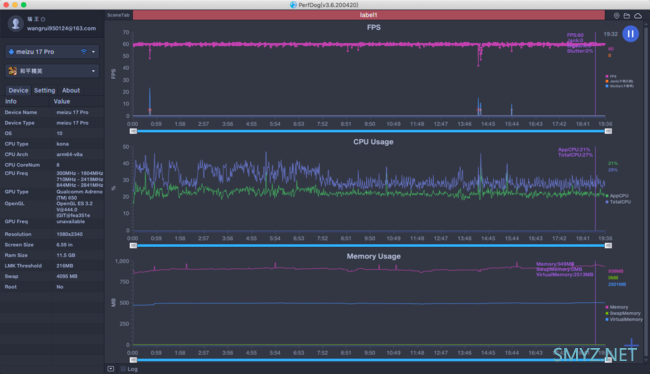The width and height of the screenshot is (650, 374).
Task: Click the cloud upload icon
Action: coord(638,16)
